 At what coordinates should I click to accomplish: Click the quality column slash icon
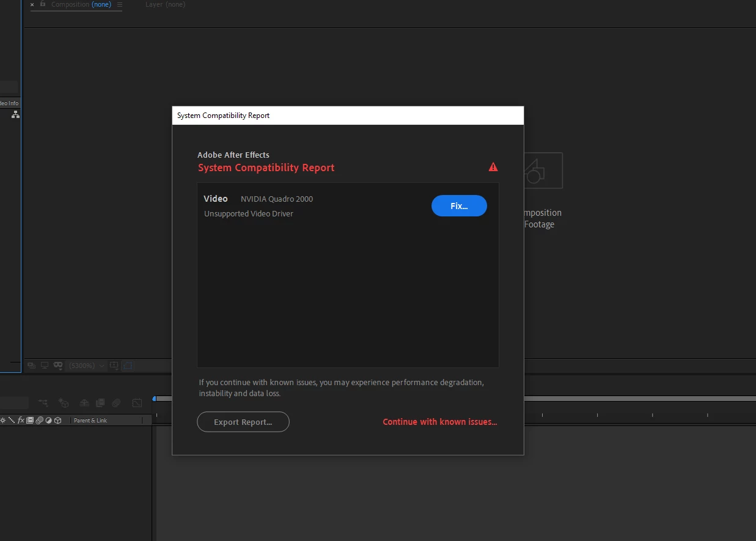[x=12, y=421]
